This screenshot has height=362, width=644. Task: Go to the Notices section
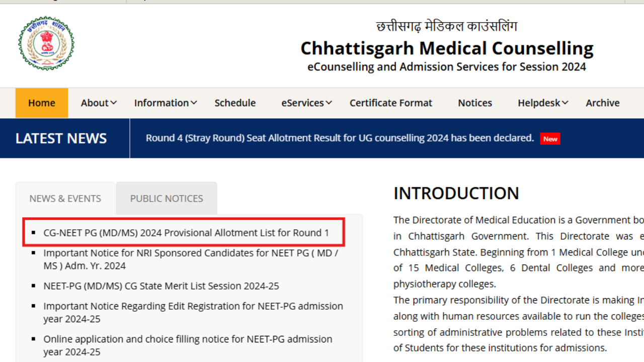click(474, 103)
